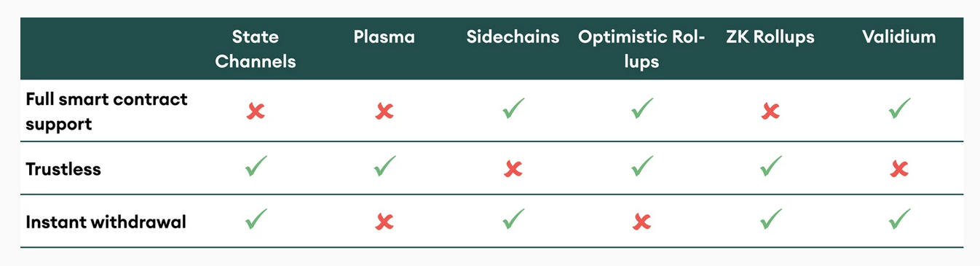Click the green check for ZK Rollups Instant withdrawal
Viewport: 980px width, 266px height.
770,219
